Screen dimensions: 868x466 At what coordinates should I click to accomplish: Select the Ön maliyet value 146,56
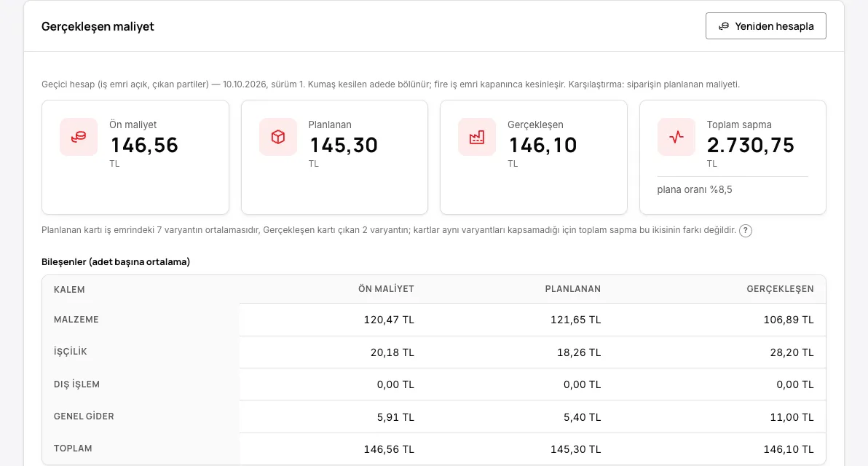pos(144,145)
